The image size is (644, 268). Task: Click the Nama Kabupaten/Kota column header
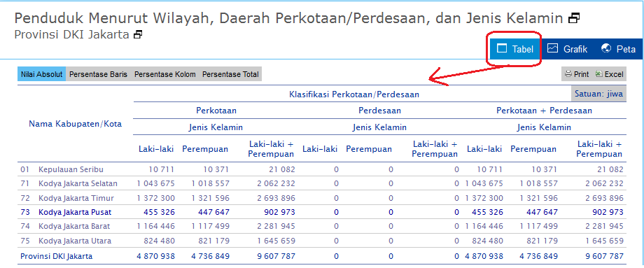tap(75, 124)
